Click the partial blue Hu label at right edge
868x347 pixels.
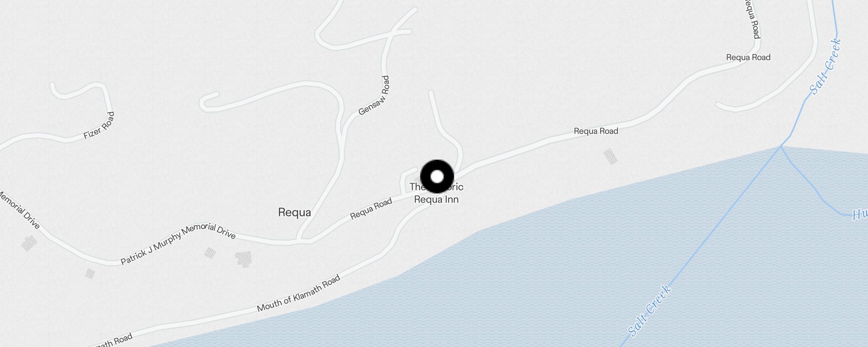click(x=860, y=214)
